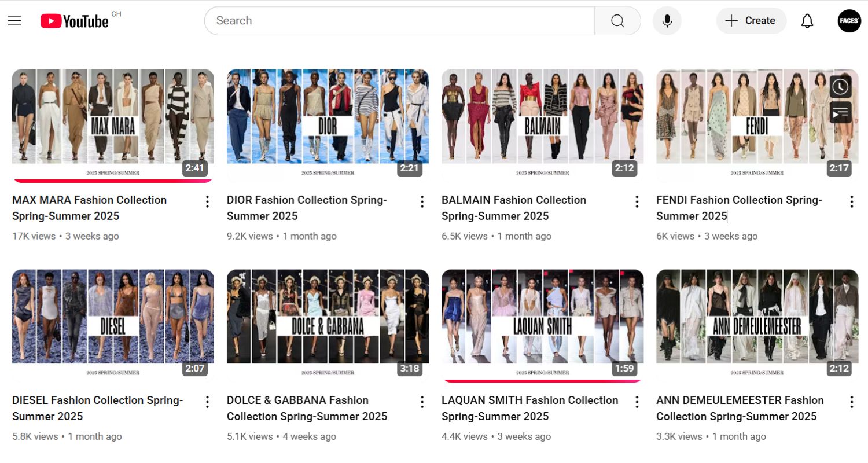Click "6K views • 3 weeks ago" text
Image resolution: width=868 pixels, height=463 pixels.
click(x=707, y=236)
